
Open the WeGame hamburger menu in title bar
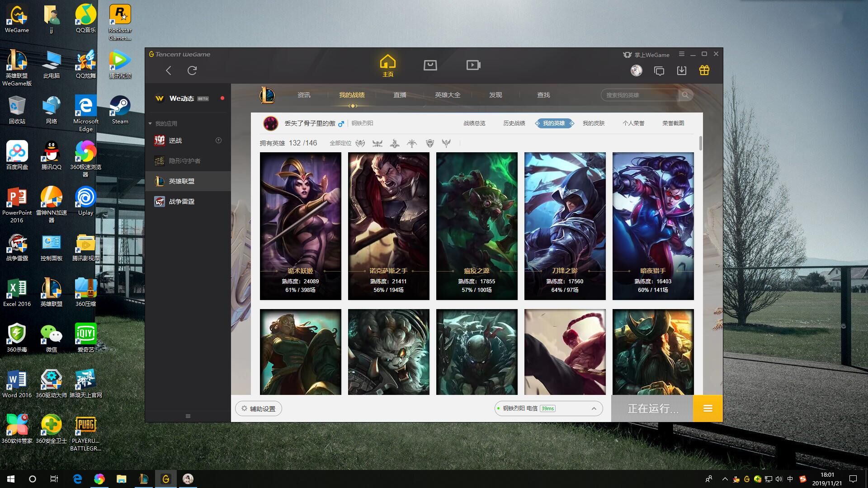click(681, 54)
